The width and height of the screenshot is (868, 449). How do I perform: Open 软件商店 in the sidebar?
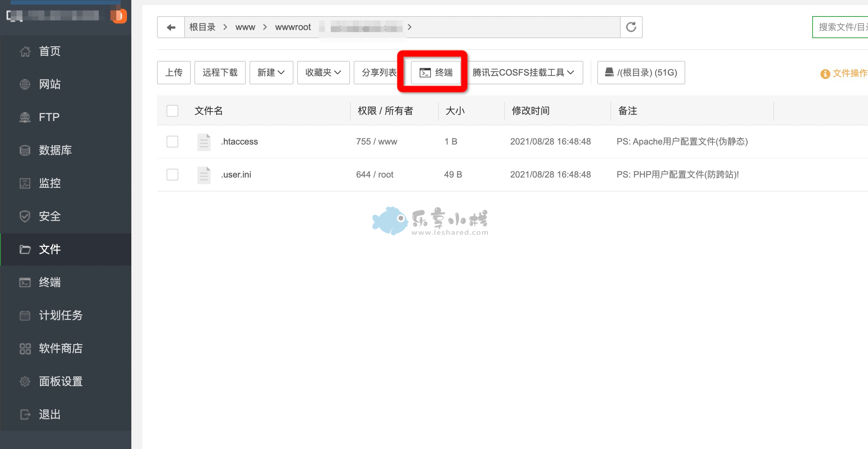click(61, 348)
